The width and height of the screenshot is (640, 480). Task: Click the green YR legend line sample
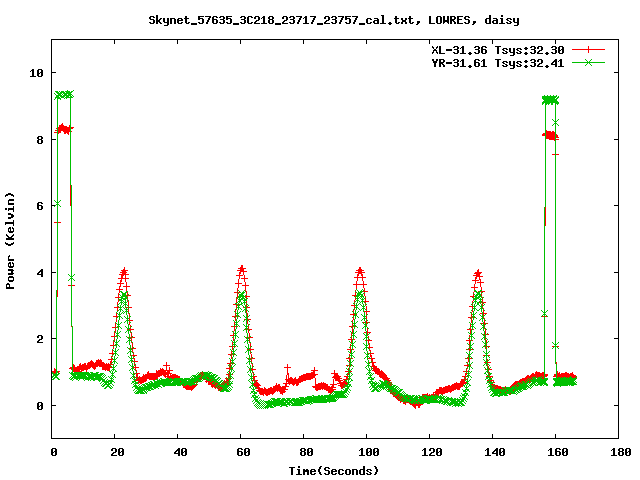coord(588,62)
